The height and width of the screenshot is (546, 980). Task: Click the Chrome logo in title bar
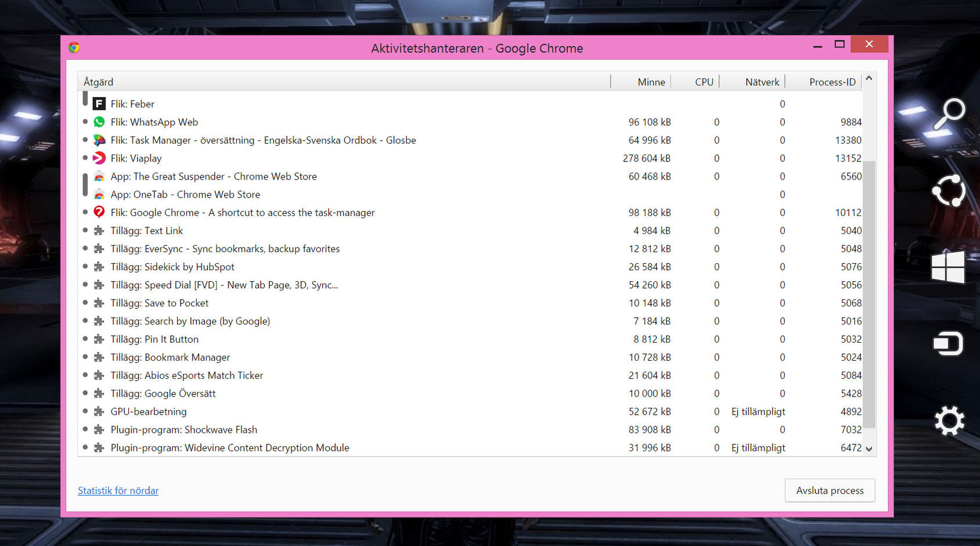[x=74, y=48]
